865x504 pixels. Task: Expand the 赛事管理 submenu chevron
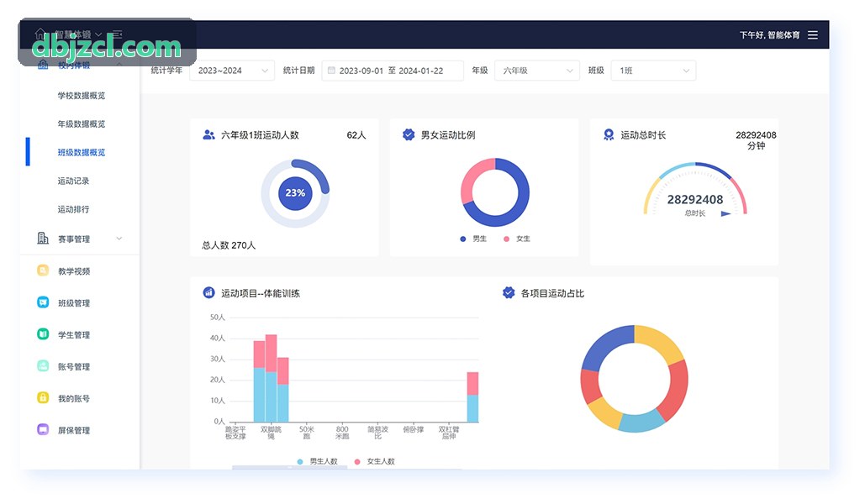(119, 239)
